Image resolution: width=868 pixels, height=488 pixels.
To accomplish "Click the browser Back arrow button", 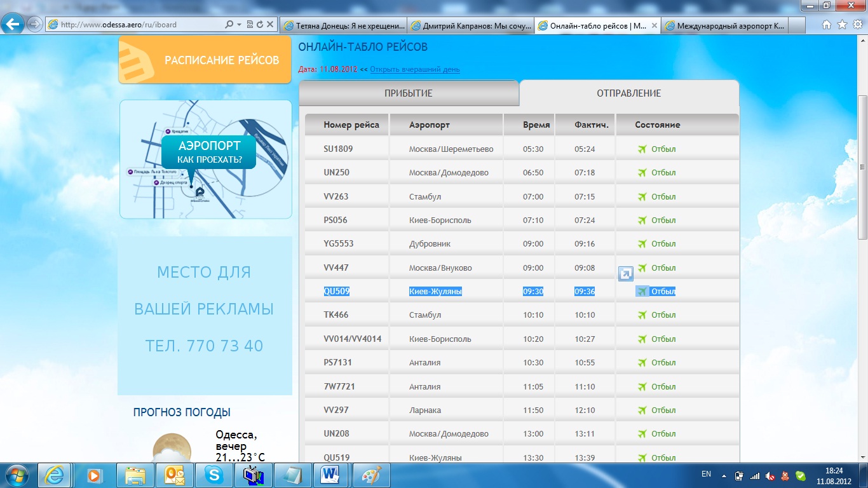I will pos(13,25).
